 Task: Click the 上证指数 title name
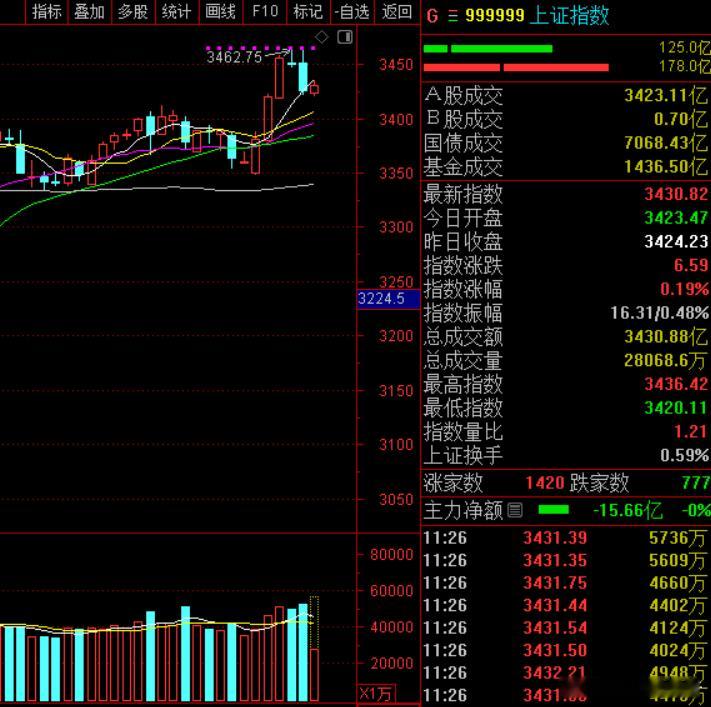(x=569, y=16)
